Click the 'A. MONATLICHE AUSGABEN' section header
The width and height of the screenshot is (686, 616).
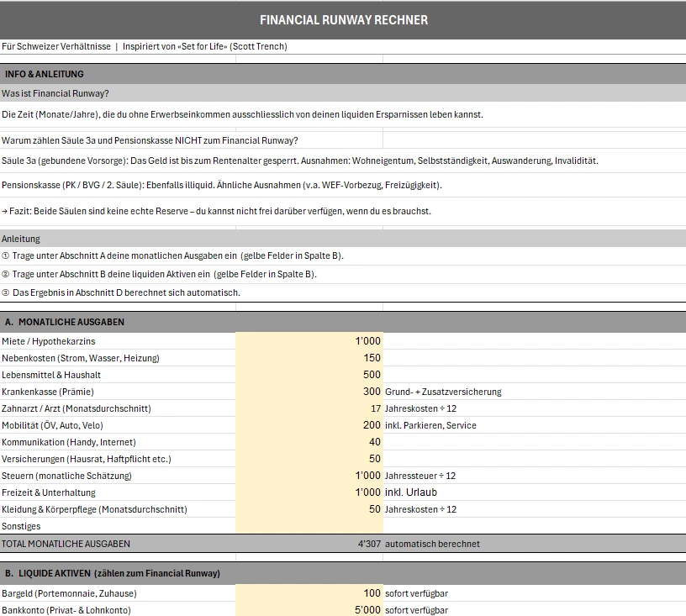click(343, 322)
